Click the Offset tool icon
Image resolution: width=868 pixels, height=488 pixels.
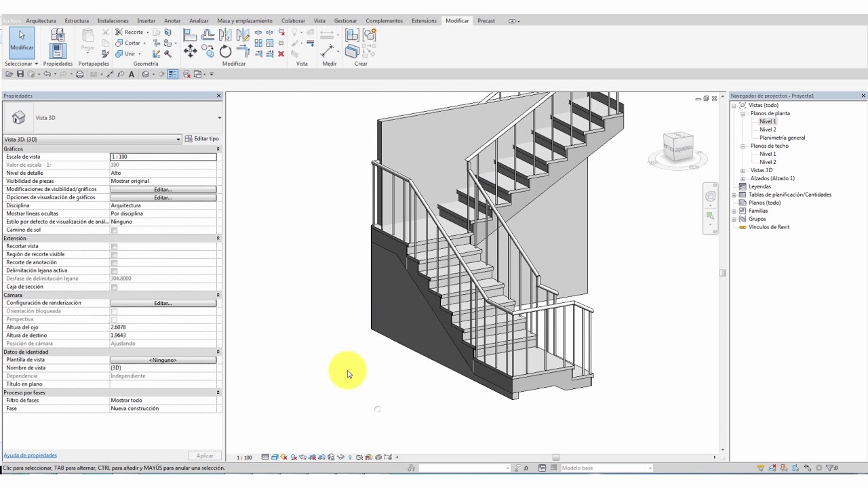tap(208, 34)
